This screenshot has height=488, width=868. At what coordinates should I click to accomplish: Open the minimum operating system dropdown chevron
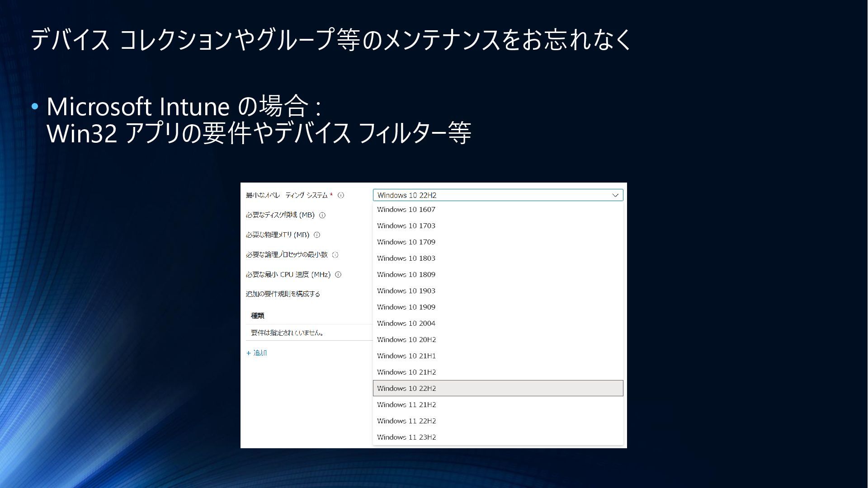pos(615,195)
